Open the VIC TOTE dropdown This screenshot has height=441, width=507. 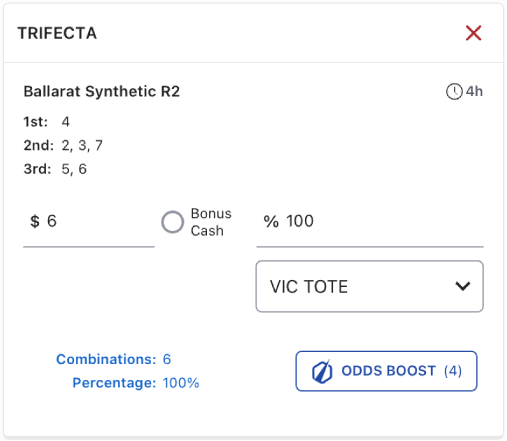[370, 287]
